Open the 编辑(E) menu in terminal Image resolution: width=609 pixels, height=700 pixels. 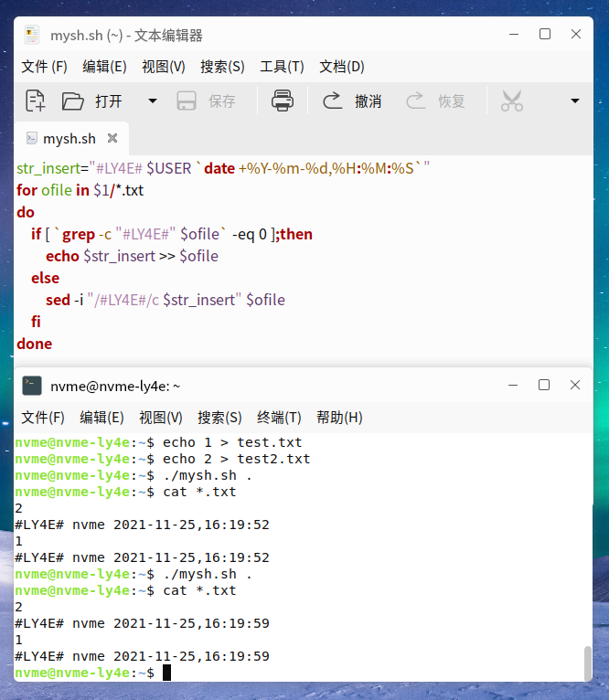101,418
